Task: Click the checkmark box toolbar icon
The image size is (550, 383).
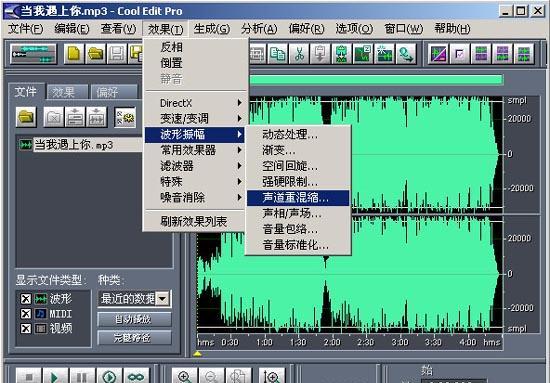Action: point(460,54)
